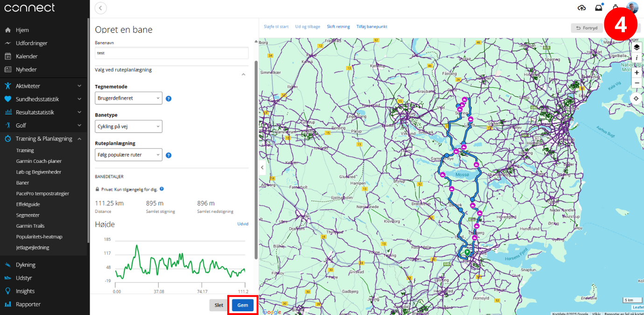Open notifications via the inbox icon

pyautogui.click(x=599, y=7)
